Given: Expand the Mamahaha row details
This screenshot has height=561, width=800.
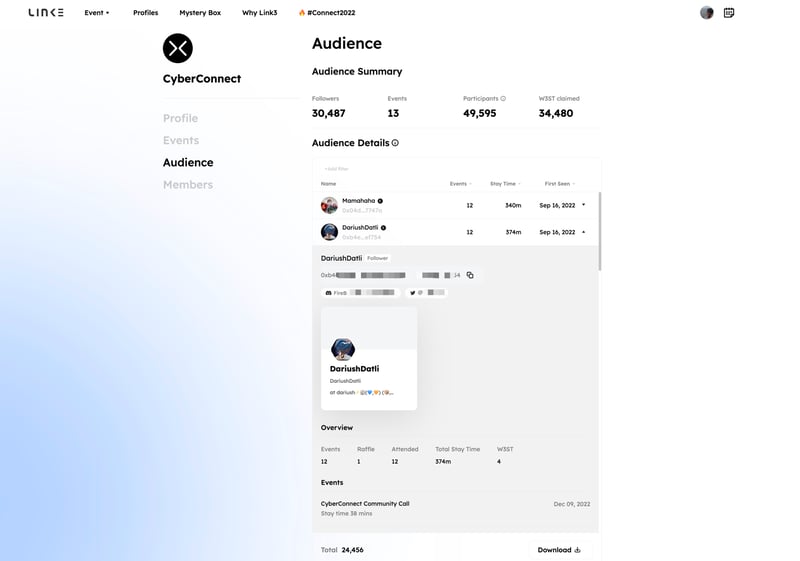Looking at the screenshot, I should tap(584, 205).
